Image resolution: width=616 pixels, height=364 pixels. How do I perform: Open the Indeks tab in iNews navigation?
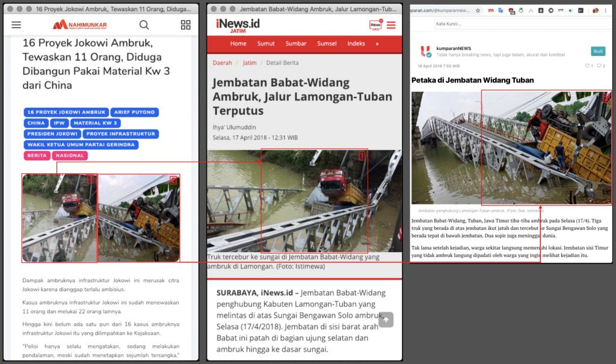[x=356, y=44]
